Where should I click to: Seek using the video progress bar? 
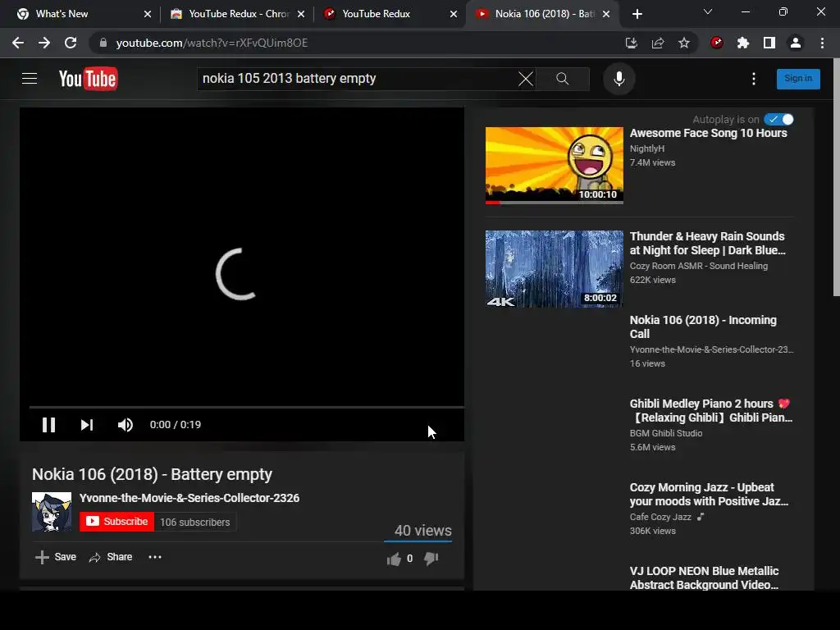click(246, 407)
